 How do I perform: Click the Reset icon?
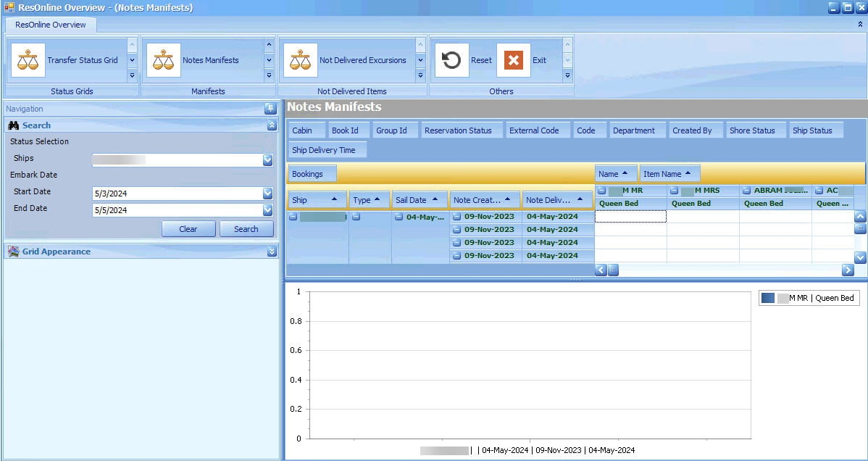click(x=451, y=60)
